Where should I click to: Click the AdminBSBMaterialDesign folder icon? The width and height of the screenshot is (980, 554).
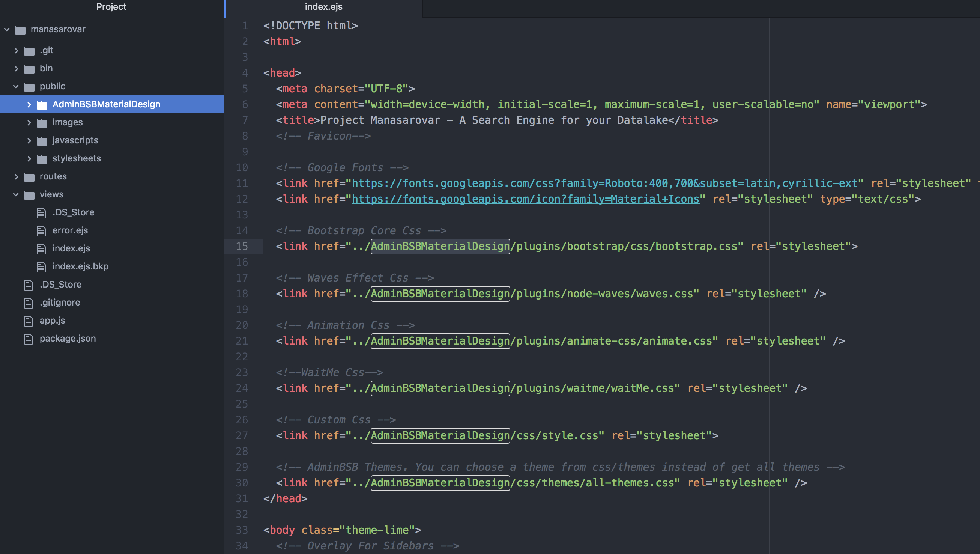click(42, 105)
